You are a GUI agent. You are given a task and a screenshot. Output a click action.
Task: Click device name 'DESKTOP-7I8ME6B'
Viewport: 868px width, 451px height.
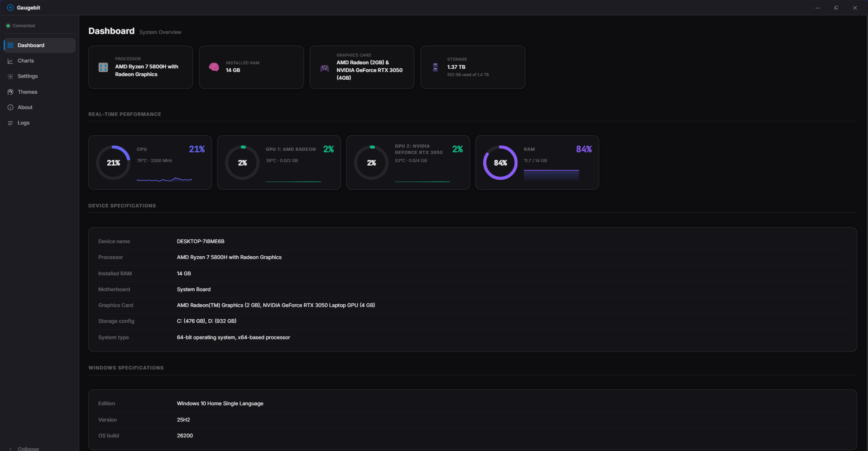tap(201, 241)
